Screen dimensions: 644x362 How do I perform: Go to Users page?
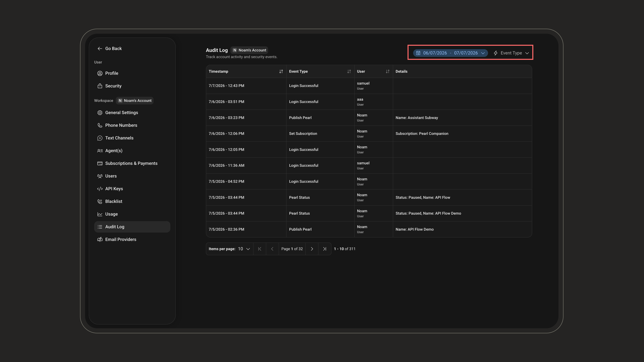pos(132,176)
